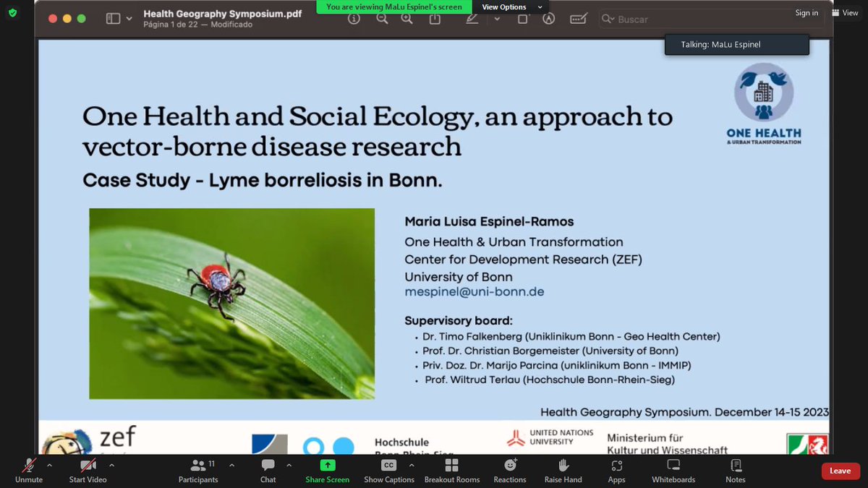Click 'Center for Development Research (ZEF)' text

523,259
